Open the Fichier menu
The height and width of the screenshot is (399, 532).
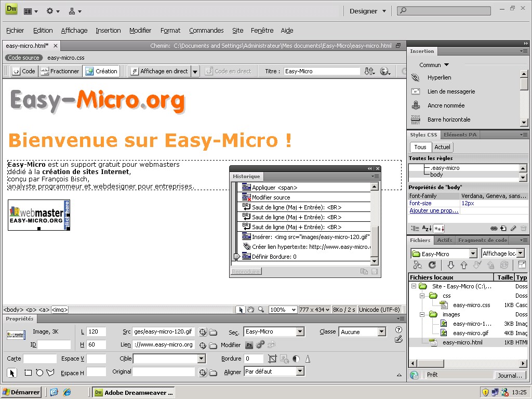(15, 31)
